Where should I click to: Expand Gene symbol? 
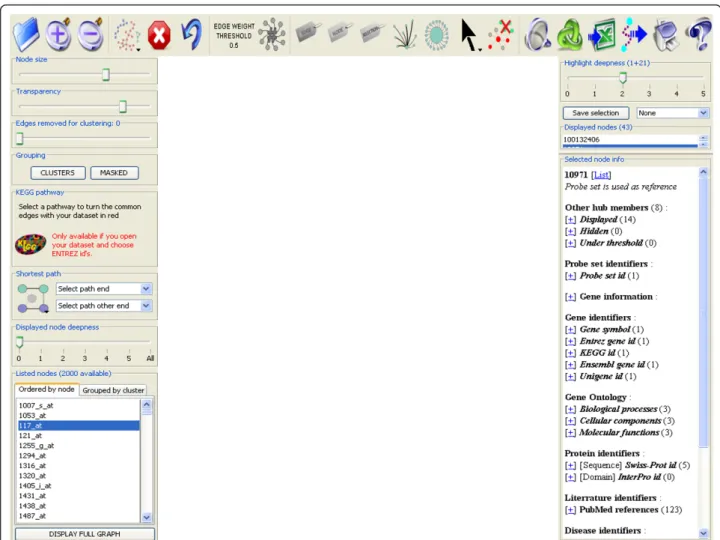click(570, 330)
